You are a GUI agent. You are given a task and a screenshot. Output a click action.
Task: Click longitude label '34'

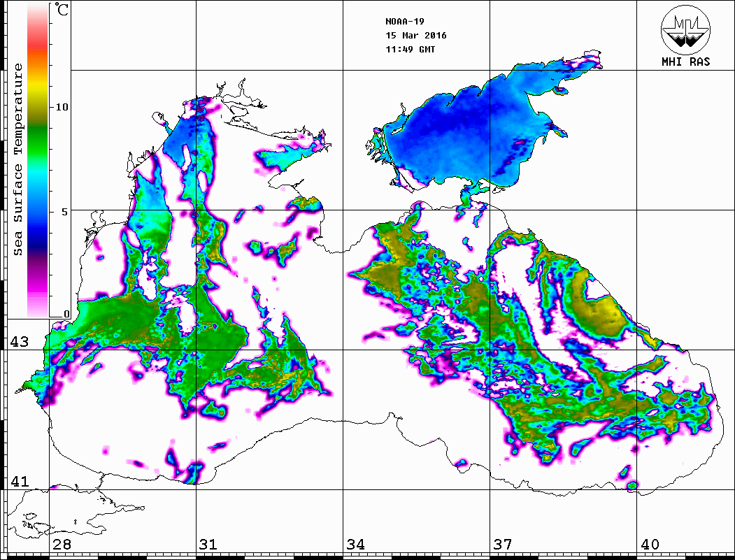[x=356, y=545]
